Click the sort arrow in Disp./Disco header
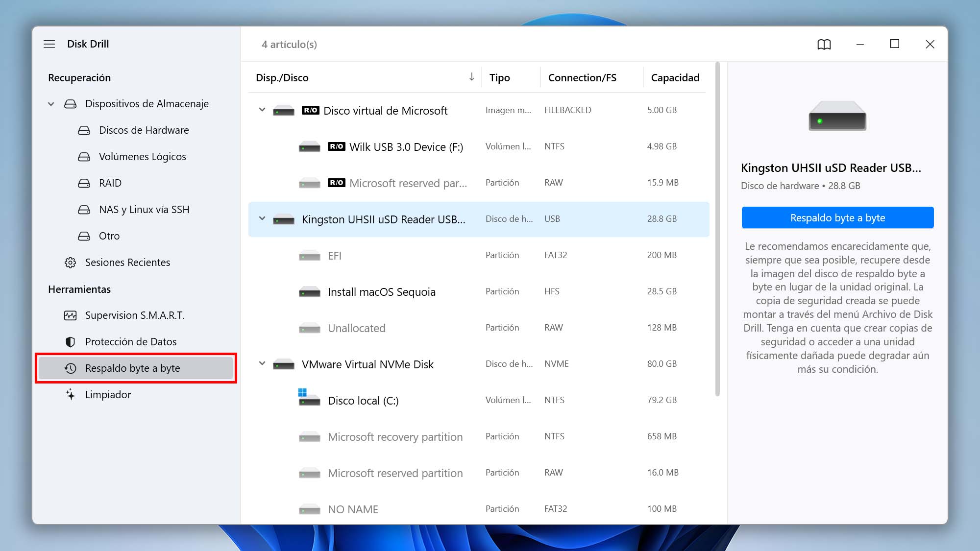Viewport: 980px width, 551px height. coord(471,77)
